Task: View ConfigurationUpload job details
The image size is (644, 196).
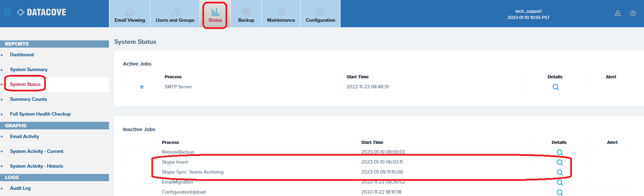Action: (x=560, y=193)
